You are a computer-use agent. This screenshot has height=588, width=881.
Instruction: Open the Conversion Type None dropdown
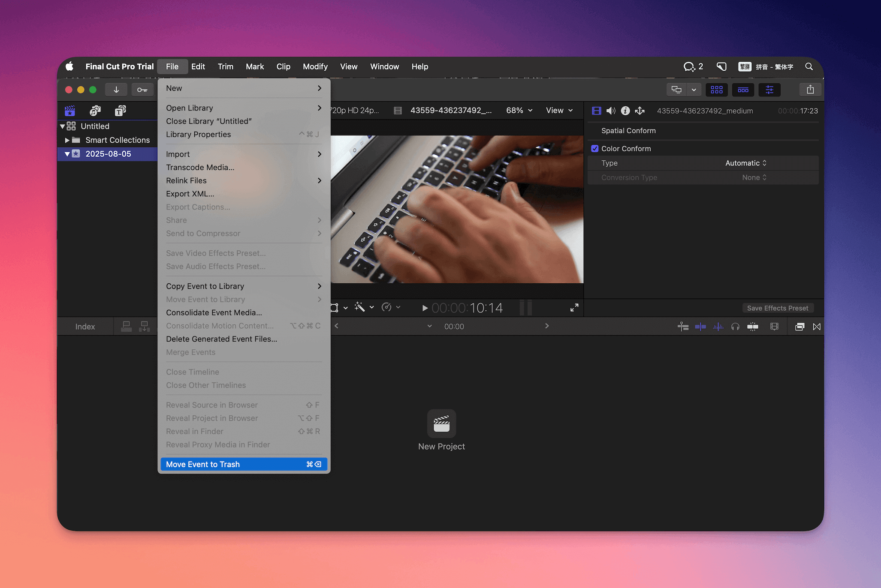(x=754, y=177)
